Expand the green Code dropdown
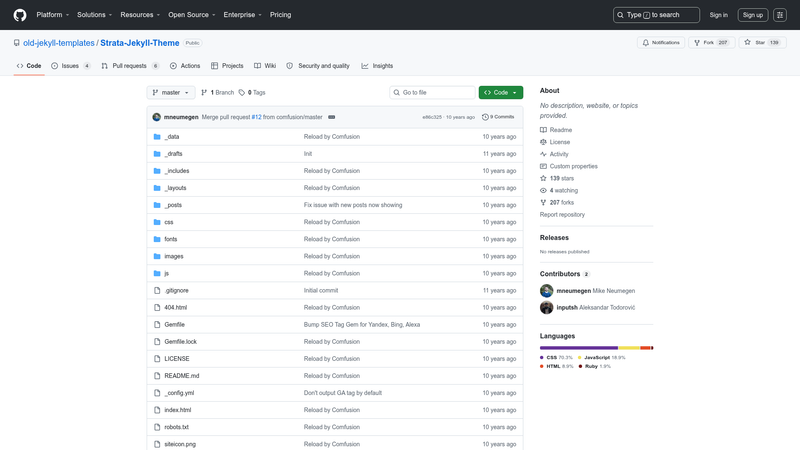The width and height of the screenshot is (800, 450). pos(501,92)
